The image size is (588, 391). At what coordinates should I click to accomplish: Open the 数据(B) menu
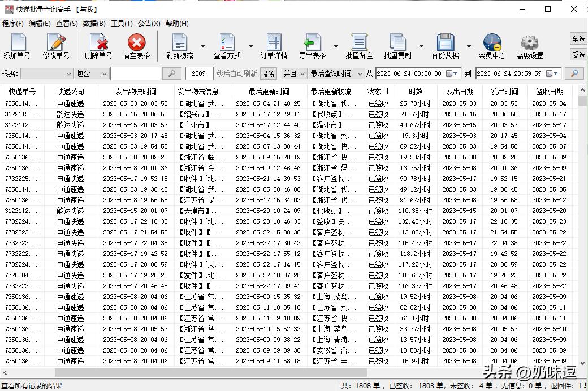[x=93, y=23]
